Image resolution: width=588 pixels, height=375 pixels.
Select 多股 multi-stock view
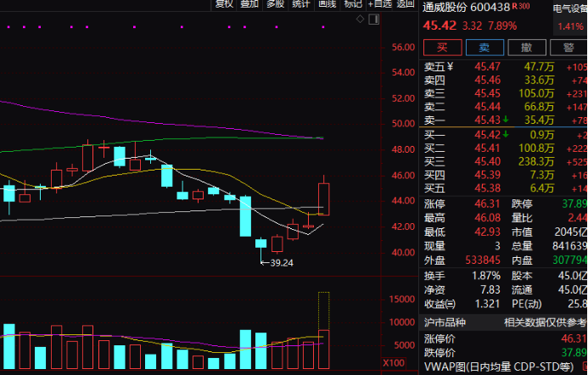coord(275,4)
